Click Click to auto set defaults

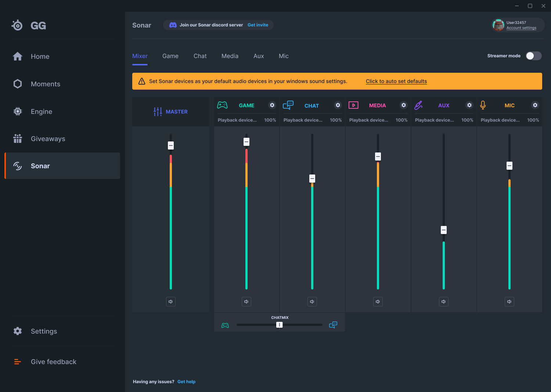click(x=396, y=81)
